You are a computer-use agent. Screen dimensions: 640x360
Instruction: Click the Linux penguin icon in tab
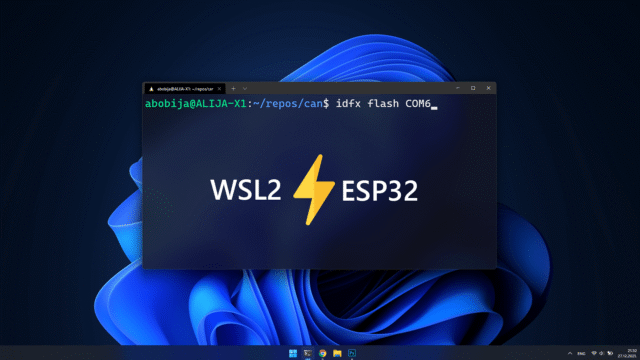151,89
